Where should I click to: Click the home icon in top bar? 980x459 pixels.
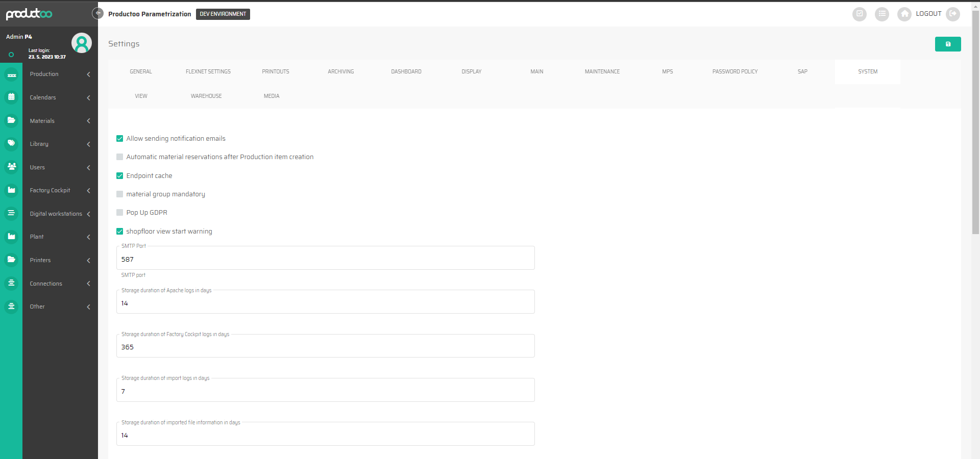(x=904, y=14)
